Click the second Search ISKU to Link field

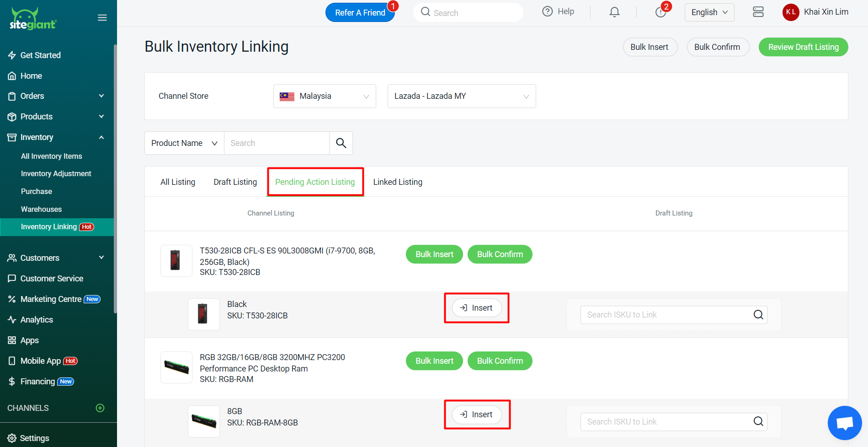(x=667, y=422)
